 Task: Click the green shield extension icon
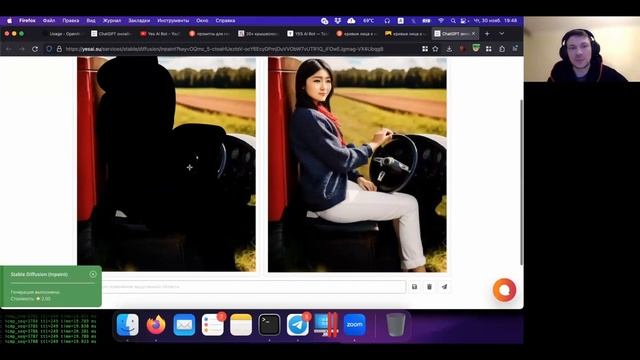click(476, 49)
